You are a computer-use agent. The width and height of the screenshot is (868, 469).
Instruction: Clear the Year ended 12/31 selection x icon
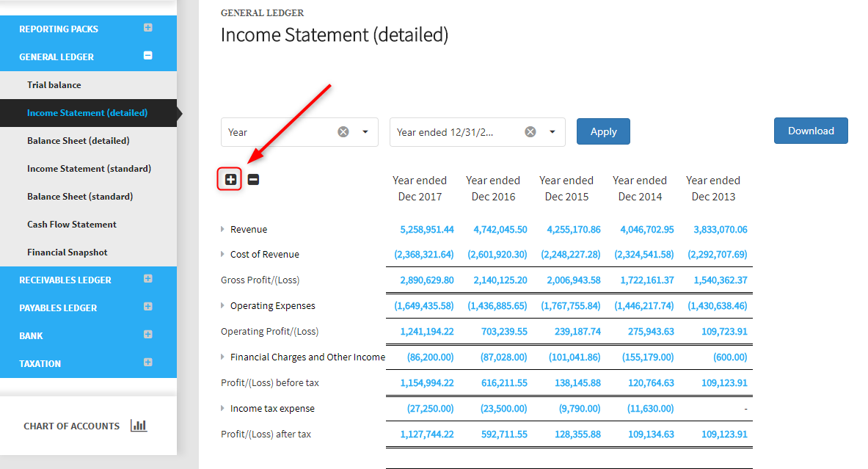(x=530, y=132)
